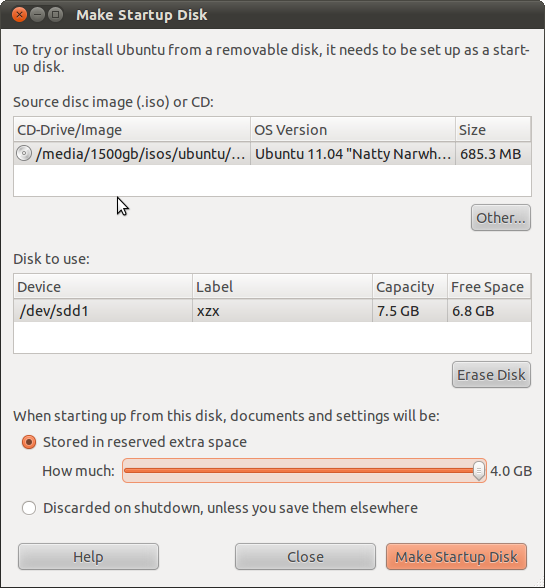Click the Erase Disk button
The image size is (545, 588).
491,375
